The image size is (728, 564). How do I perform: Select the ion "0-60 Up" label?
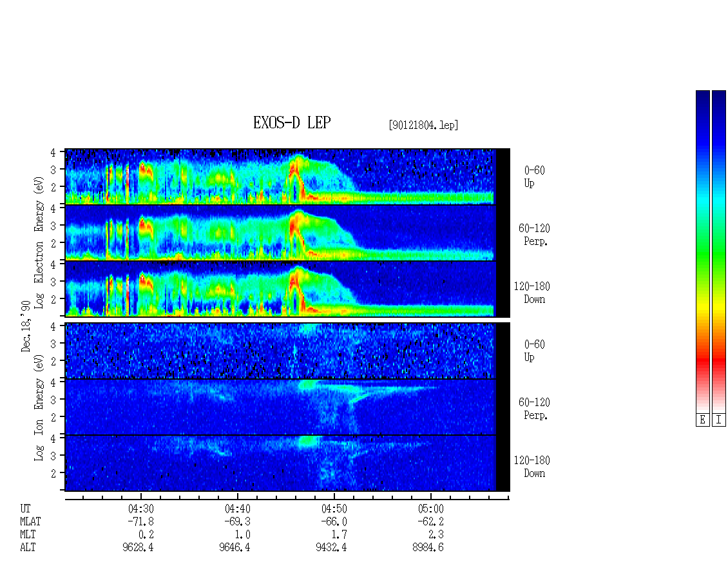pos(534,351)
